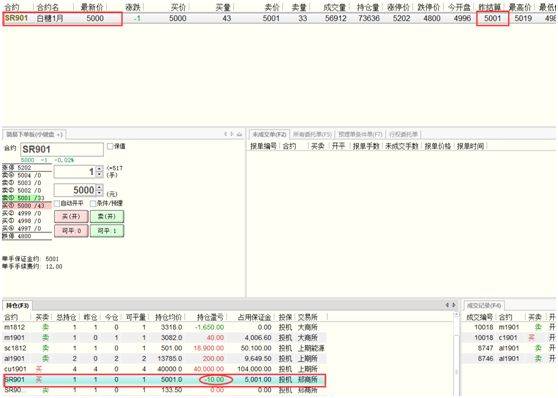
Task: Select trade record 8746 al1901
Action: 509,358
